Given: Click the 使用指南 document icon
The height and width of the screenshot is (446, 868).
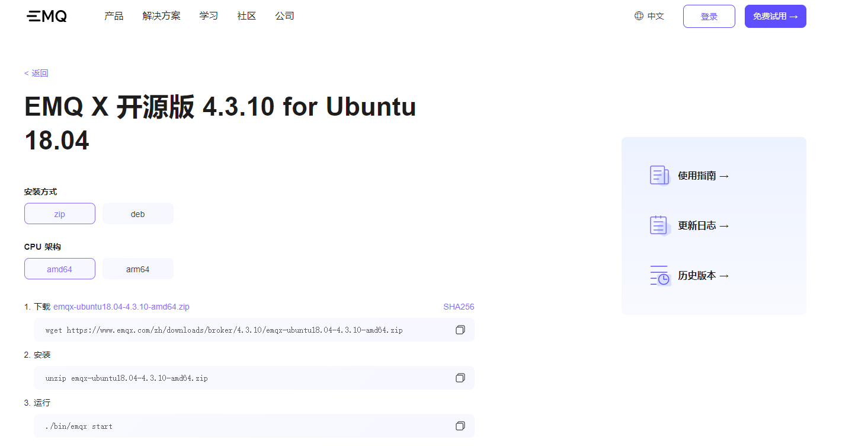Looking at the screenshot, I should (x=659, y=176).
